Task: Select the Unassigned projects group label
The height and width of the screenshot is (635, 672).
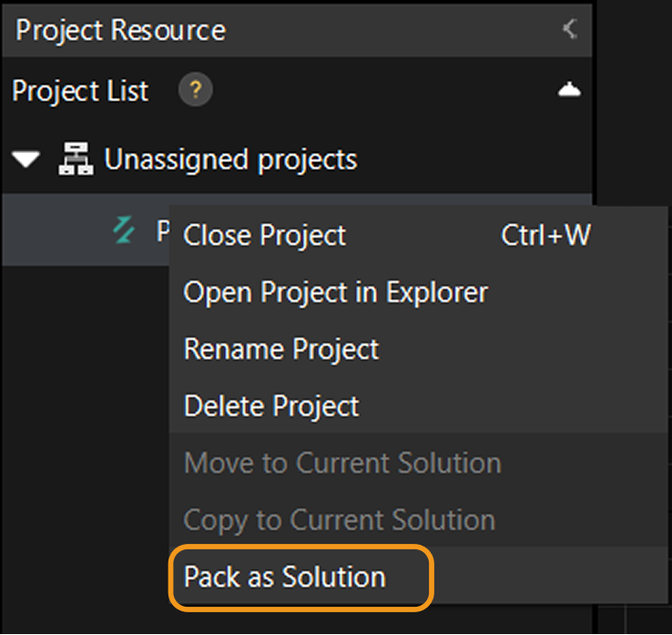Action: [230, 160]
